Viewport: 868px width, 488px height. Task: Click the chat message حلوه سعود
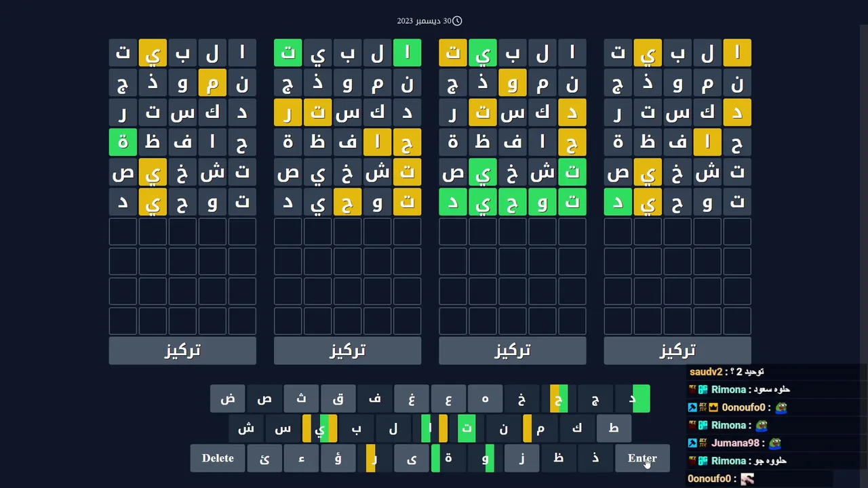click(771, 390)
